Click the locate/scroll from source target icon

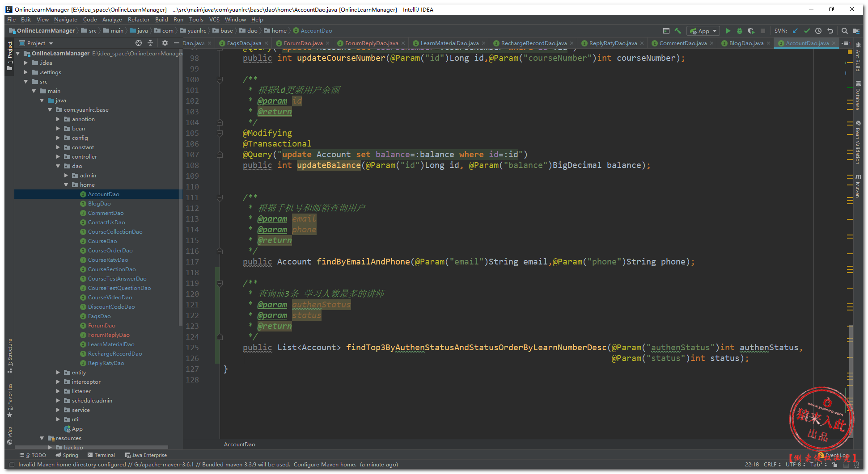(x=139, y=43)
